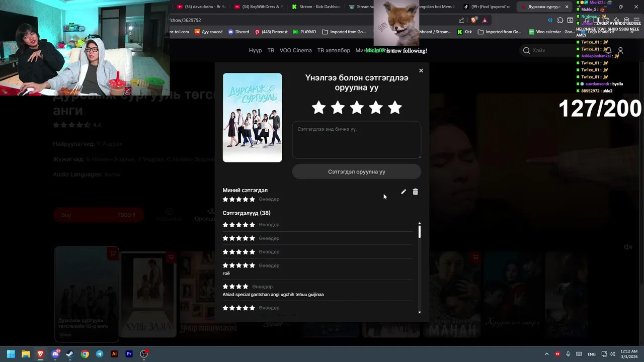
Task: Click the muted speaker icon on video
Action: [628, 247]
